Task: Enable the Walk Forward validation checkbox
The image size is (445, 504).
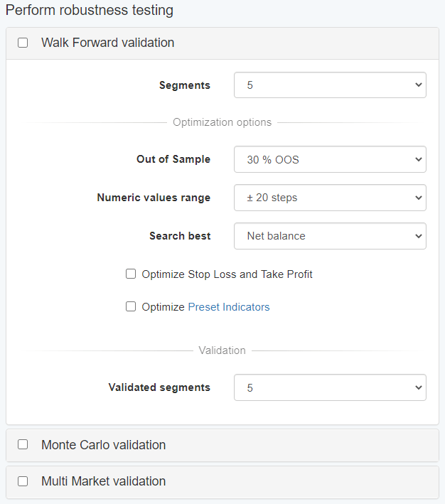Action: 23,43
